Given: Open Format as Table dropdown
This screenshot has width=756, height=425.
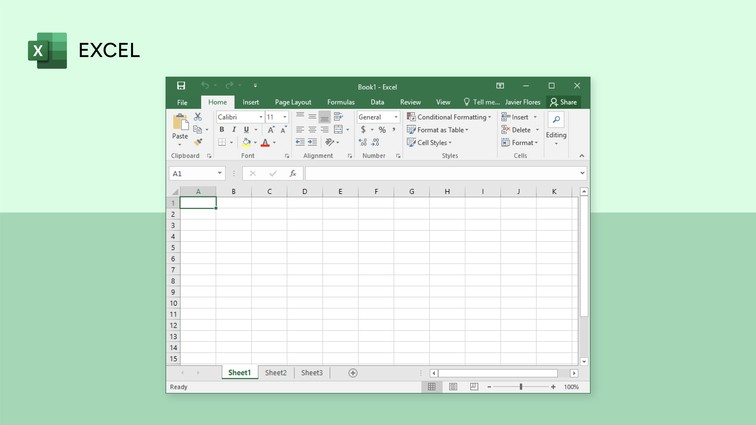Looking at the screenshot, I should tap(438, 130).
